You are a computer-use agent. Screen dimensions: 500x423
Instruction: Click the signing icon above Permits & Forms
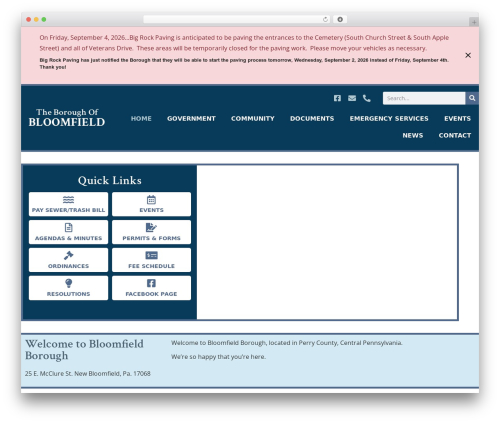coord(151,228)
